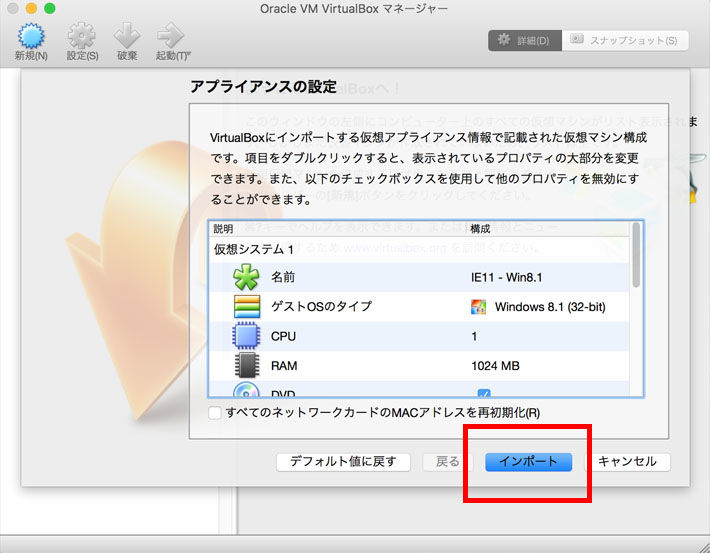Viewport: 710px width, 553px height.
Task: Select the green Name (名前) row icon
Action: [246, 277]
